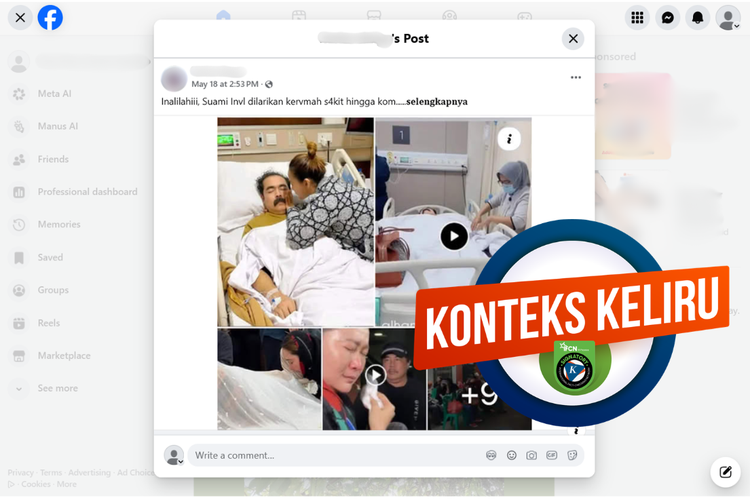Open the Advertising footer link
This screenshot has height=500, width=750.
[x=89, y=473]
